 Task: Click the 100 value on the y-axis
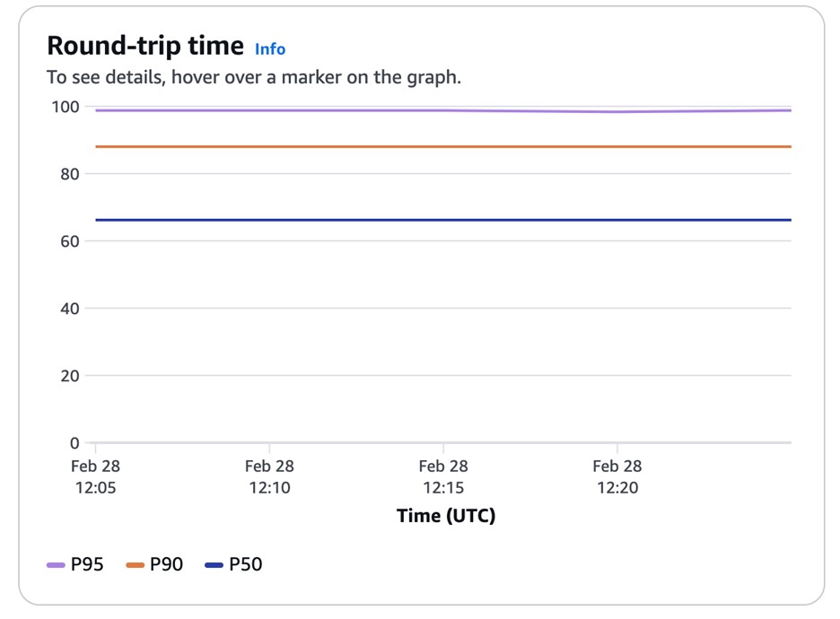coord(66,107)
